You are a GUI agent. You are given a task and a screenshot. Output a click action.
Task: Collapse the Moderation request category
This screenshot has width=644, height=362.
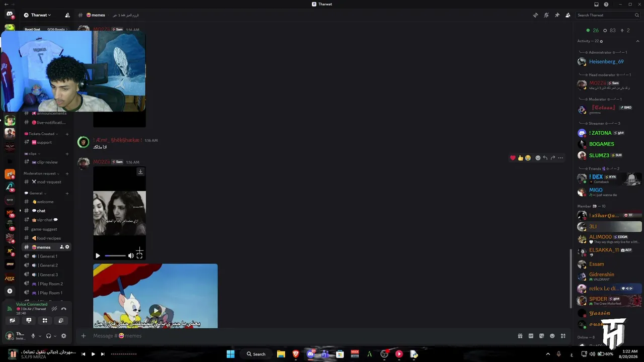click(41, 173)
